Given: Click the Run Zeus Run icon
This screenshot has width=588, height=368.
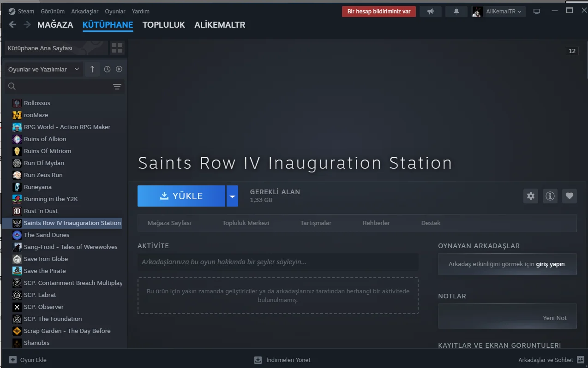Looking at the screenshot, I should 17,175.
